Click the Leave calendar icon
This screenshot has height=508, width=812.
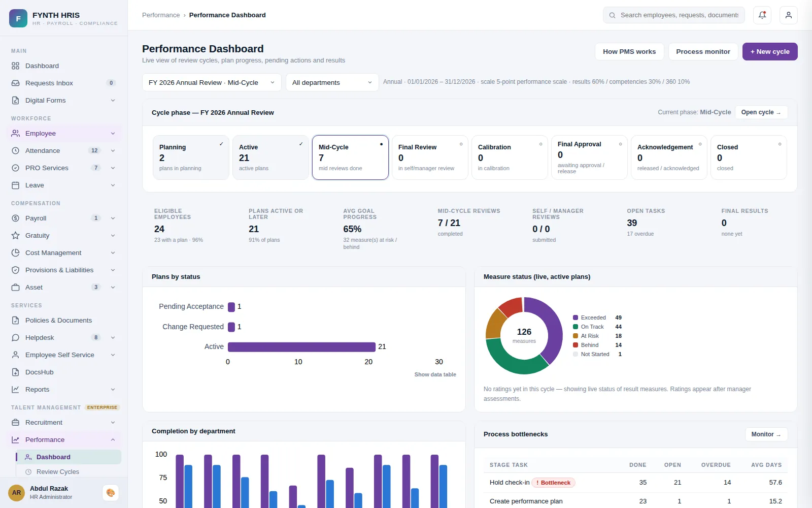coord(15,185)
